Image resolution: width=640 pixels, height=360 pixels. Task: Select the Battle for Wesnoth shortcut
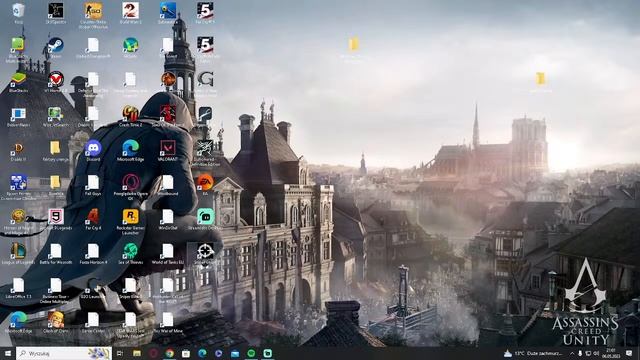click(56, 253)
